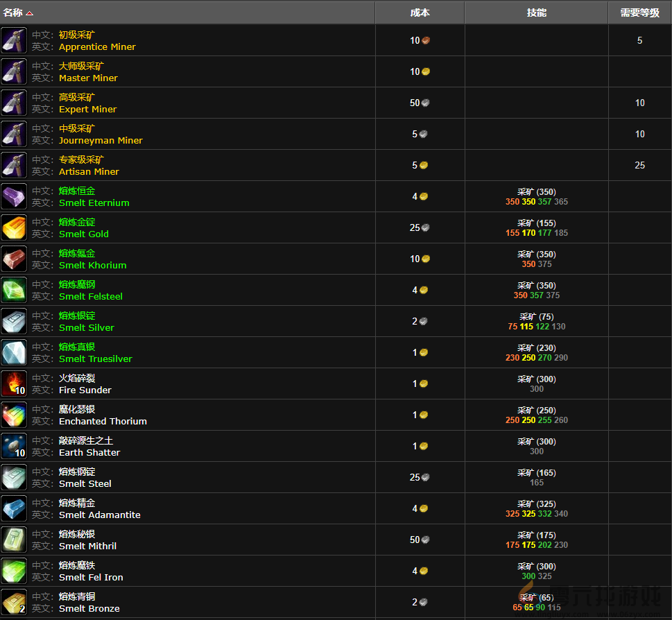The width and height of the screenshot is (672, 620).
Task: Open the Journeyman Miner link
Action: pyautogui.click(x=101, y=140)
